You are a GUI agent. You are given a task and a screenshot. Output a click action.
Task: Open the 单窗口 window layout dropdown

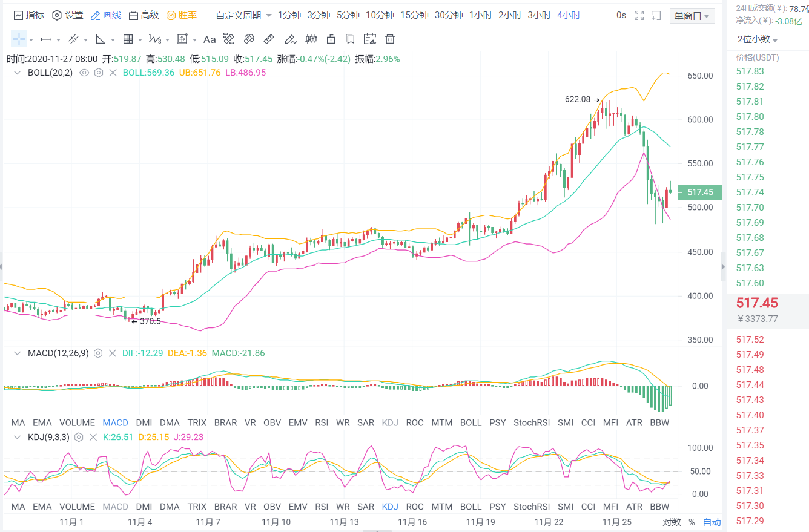pos(692,16)
